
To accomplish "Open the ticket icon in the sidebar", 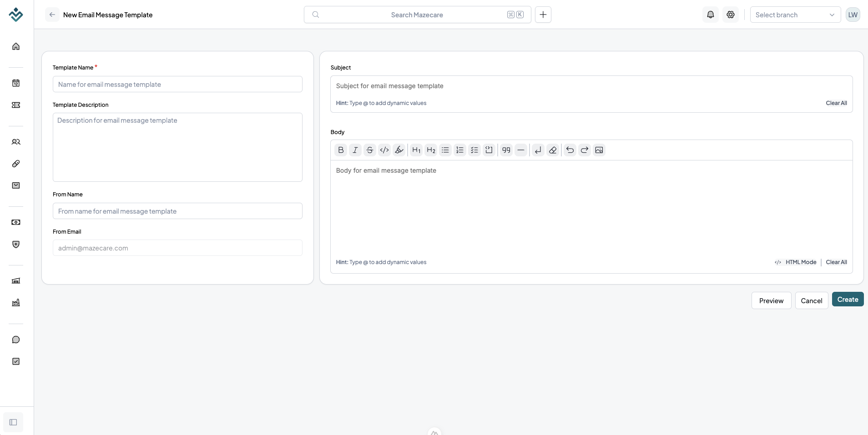I will [16, 105].
